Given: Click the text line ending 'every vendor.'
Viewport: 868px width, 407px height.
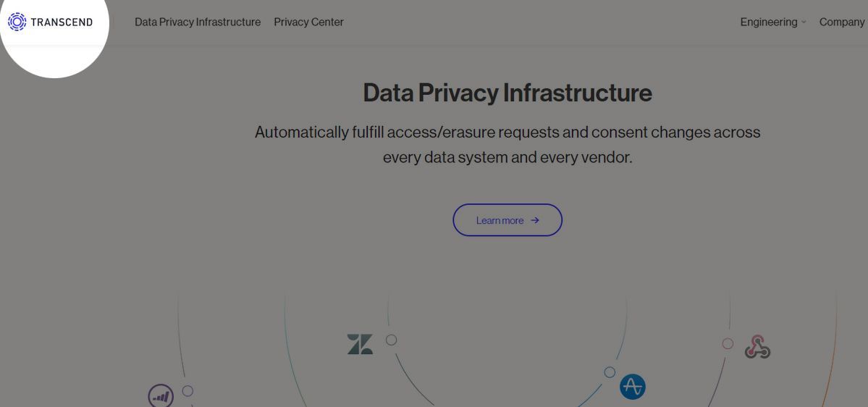Looking at the screenshot, I should pyautogui.click(x=507, y=157).
